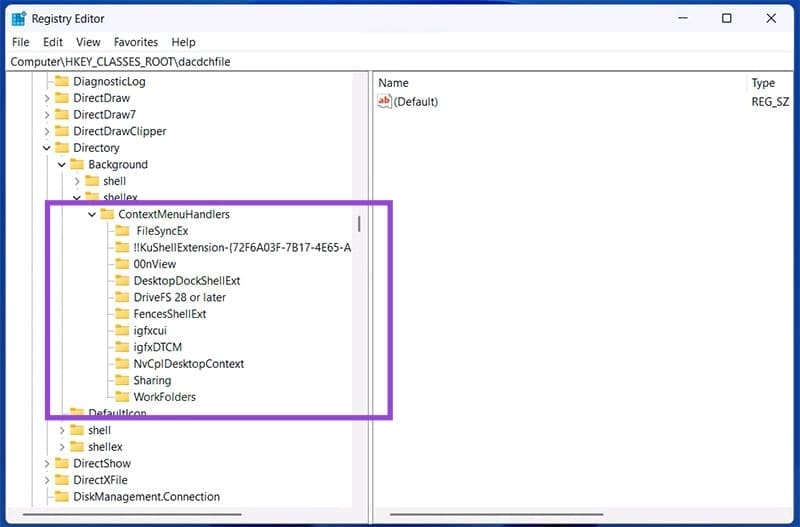The height and width of the screenshot is (527, 800).
Task: Click the igfxDTCM folder icon
Action: coord(122,347)
